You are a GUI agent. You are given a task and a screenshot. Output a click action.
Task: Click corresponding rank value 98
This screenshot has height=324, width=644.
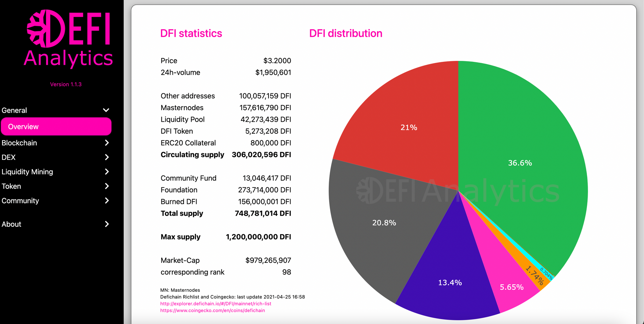point(287,272)
